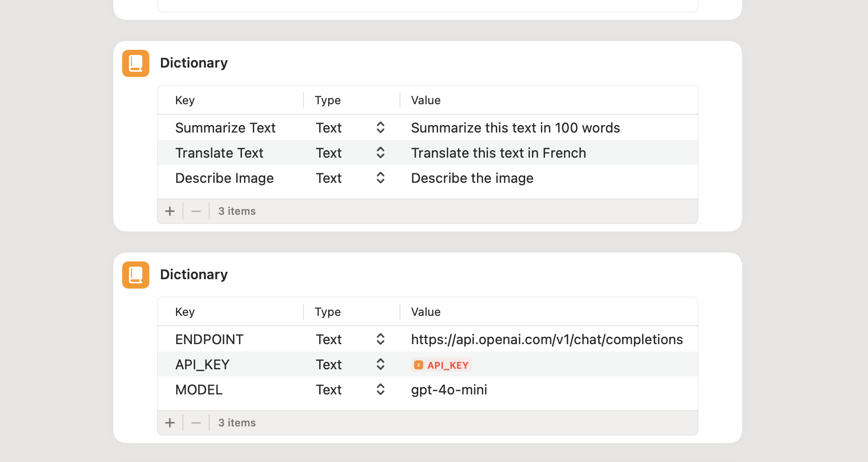
Task: Click Text type label in ENDPOINT row
Action: [x=329, y=339]
